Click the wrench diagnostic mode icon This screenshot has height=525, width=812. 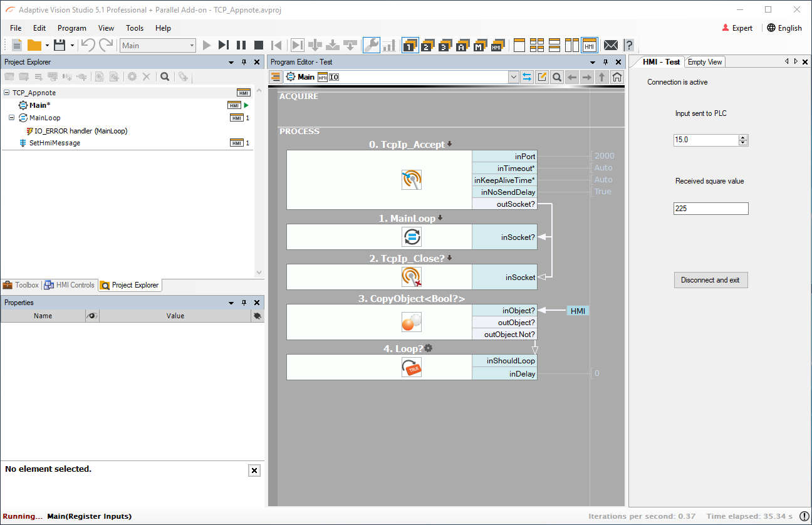pyautogui.click(x=371, y=45)
